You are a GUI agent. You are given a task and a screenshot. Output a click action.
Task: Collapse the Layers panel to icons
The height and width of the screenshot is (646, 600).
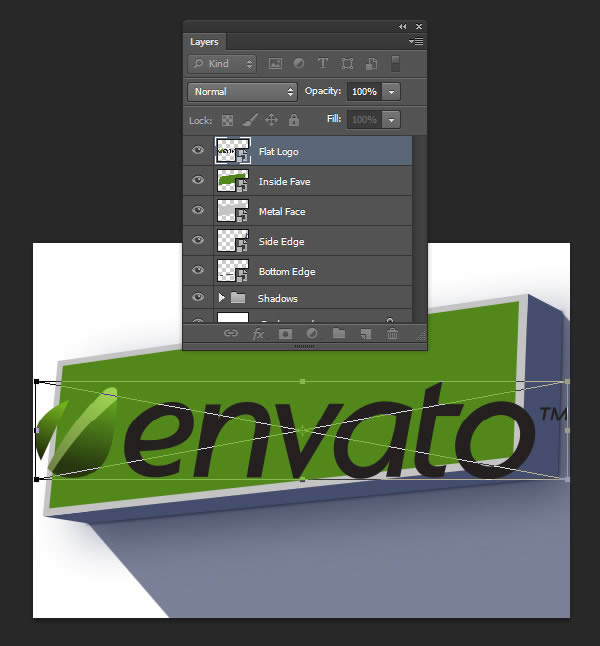point(403,26)
